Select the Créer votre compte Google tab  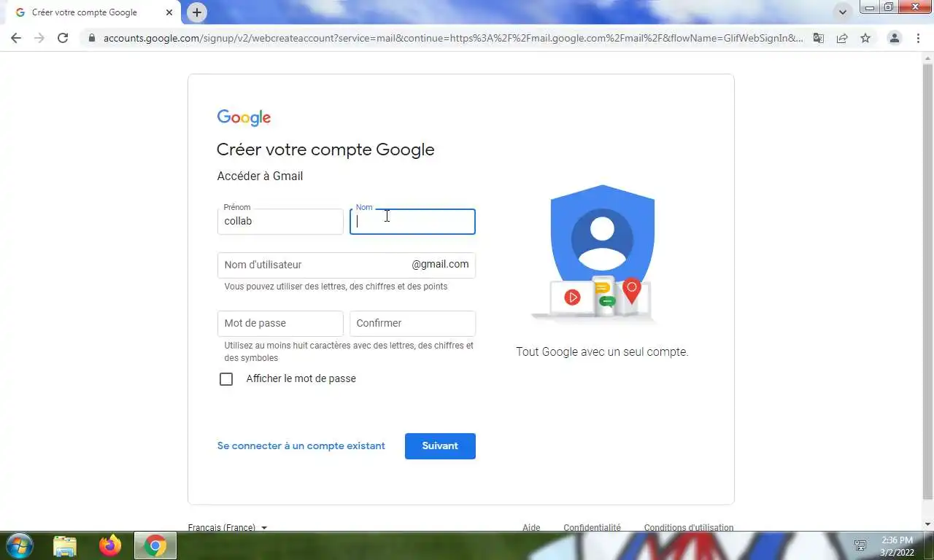click(x=93, y=12)
